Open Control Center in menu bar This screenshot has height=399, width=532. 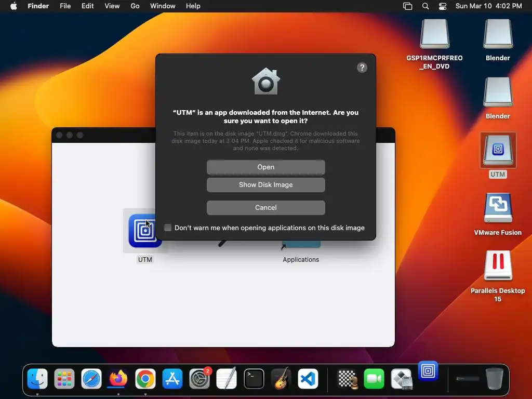[x=443, y=6]
